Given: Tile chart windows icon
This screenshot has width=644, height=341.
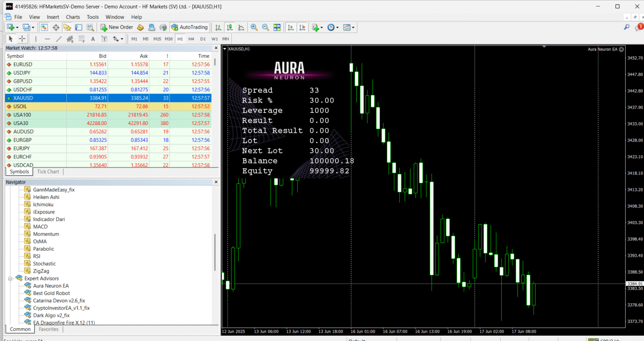Looking at the screenshot, I should pos(277,27).
